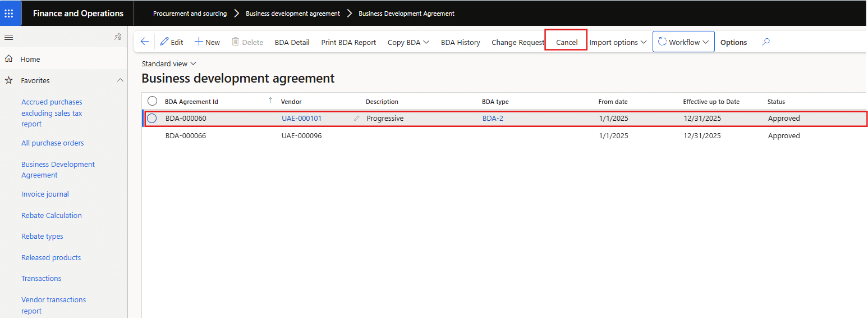Expand the Copy BDA dropdown
This screenshot has height=318, width=868.
(x=408, y=42)
